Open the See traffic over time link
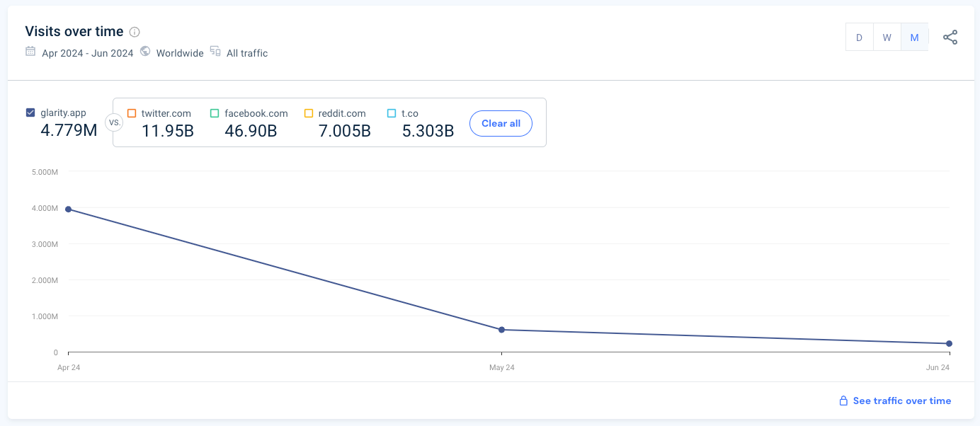The height and width of the screenshot is (426, 980). tap(902, 401)
